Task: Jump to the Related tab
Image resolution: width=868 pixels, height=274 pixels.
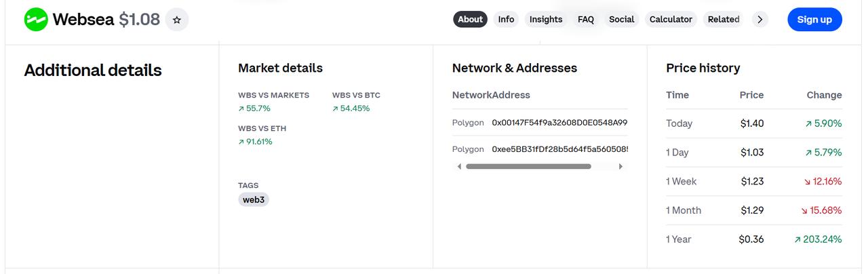Action: point(724,19)
